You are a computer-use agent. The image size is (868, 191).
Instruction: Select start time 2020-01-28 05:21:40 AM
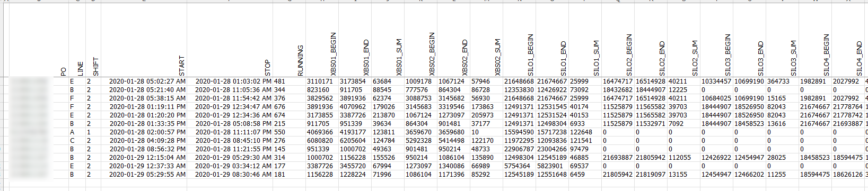pyautogui.click(x=144, y=90)
